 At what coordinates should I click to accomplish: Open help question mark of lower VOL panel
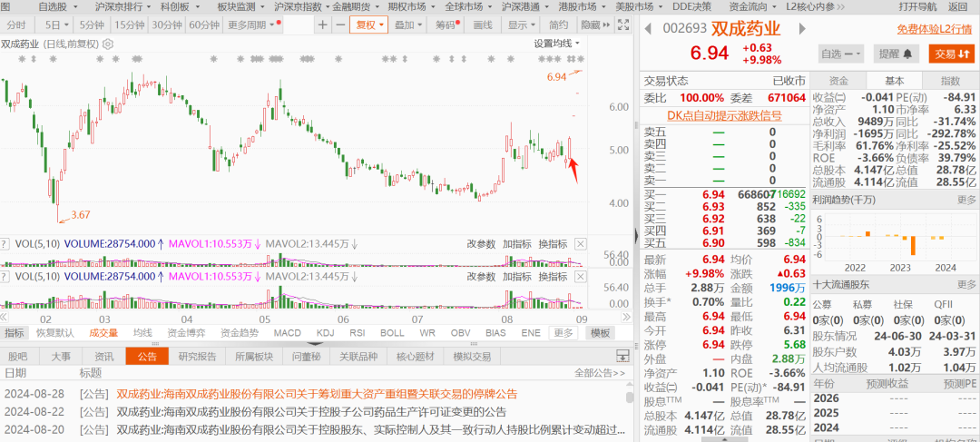click(5, 276)
